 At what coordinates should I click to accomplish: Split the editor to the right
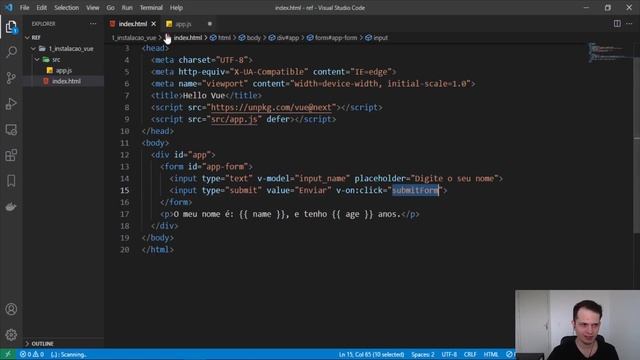[x=617, y=24]
